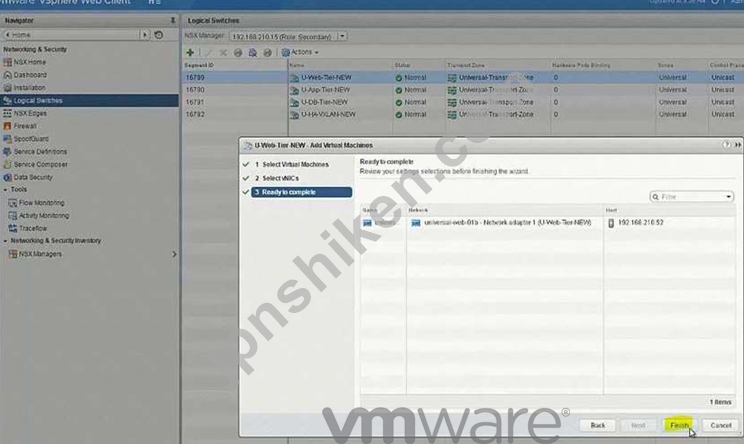The width and height of the screenshot is (744, 444).
Task: Click the Cancel button in wizard
Action: click(x=721, y=425)
